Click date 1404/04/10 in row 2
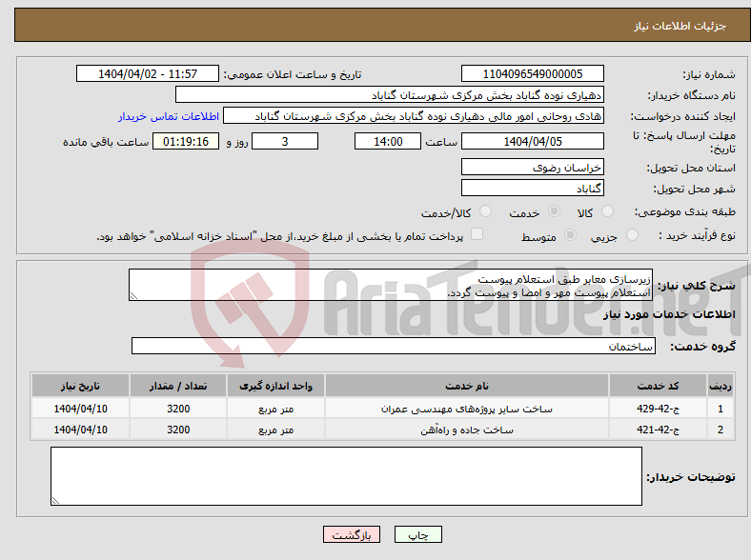This screenshot has width=751, height=560. coord(80,430)
